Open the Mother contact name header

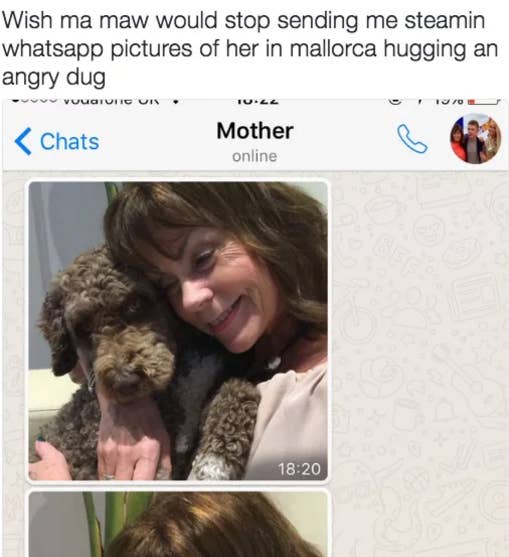click(255, 131)
